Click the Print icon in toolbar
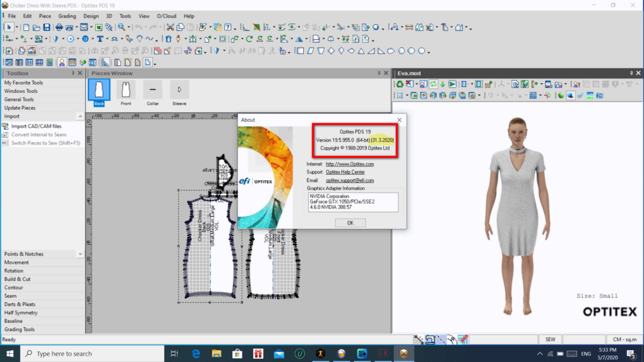 59,28
